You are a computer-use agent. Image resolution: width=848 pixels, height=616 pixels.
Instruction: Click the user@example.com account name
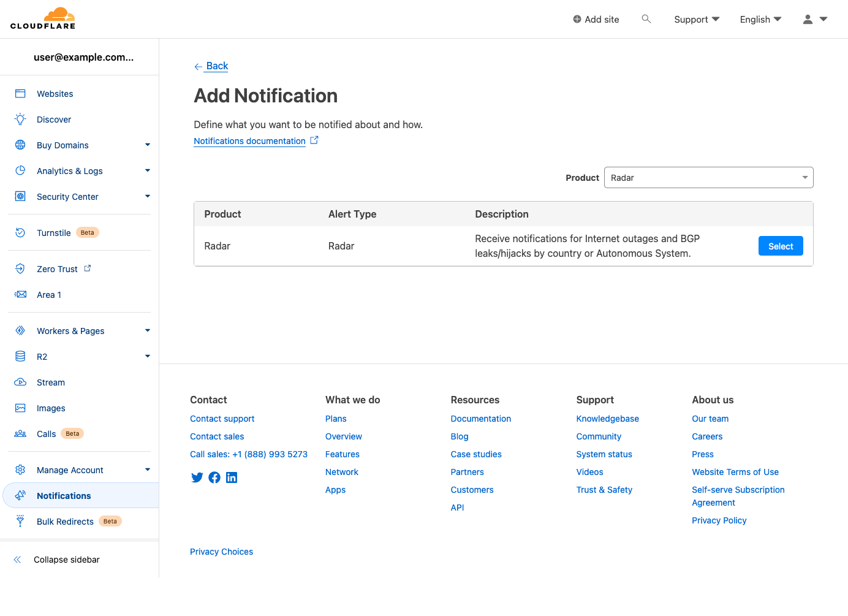(x=83, y=57)
